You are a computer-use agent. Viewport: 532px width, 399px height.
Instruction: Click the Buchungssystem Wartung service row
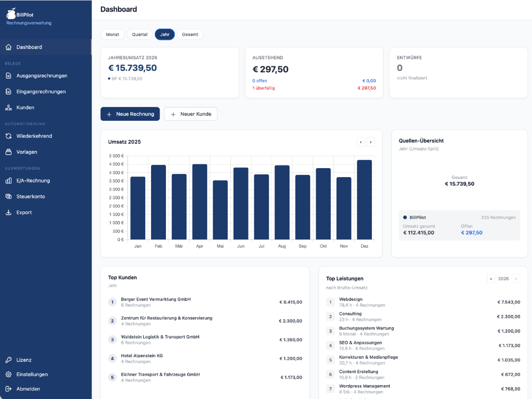pos(423,331)
